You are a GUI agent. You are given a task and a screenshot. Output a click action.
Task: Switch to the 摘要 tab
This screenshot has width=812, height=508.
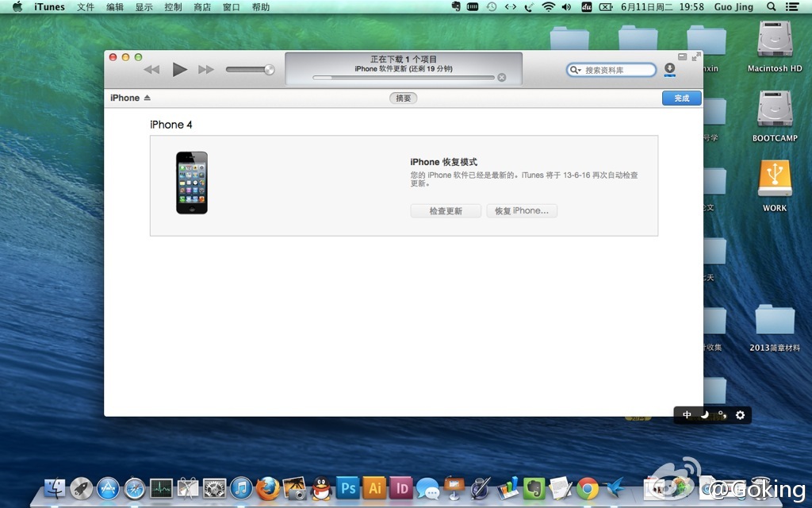[x=404, y=98]
